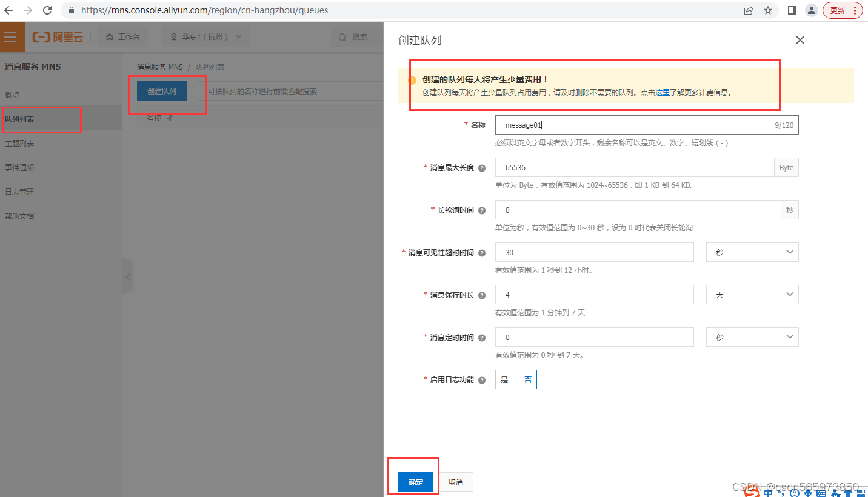
Task: Open the 消息保存时长 unit dropdown showing 天
Action: (x=752, y=295)
